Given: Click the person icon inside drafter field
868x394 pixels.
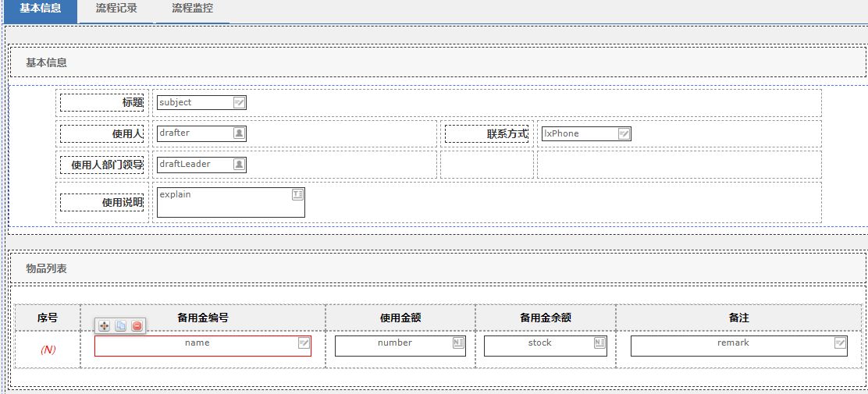Looking at the screenshot, I should click(239, 133).
